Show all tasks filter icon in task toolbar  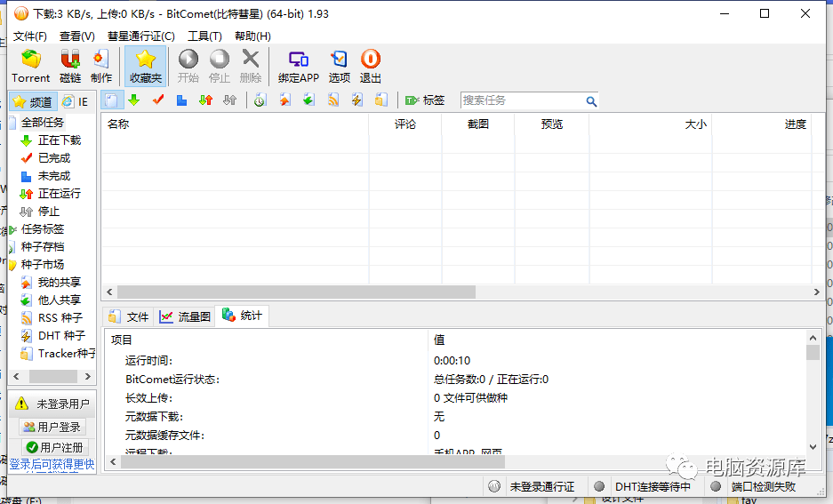(x=111, y=100)
